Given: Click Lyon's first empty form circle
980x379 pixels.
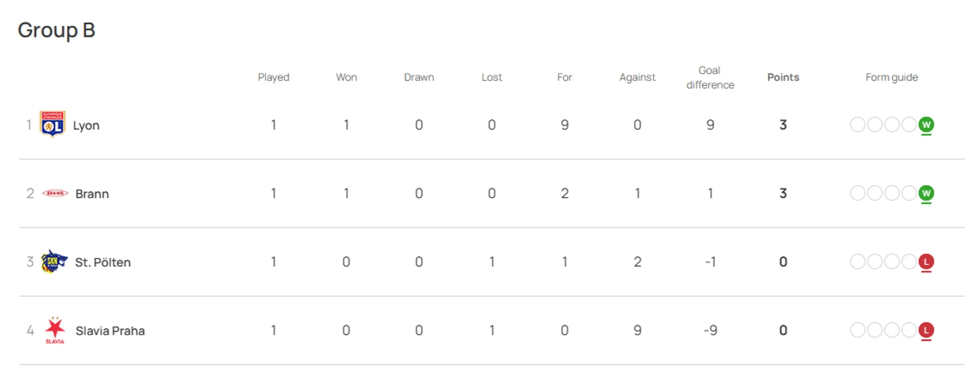Looking at the screenshot, I should pos(858,125).
